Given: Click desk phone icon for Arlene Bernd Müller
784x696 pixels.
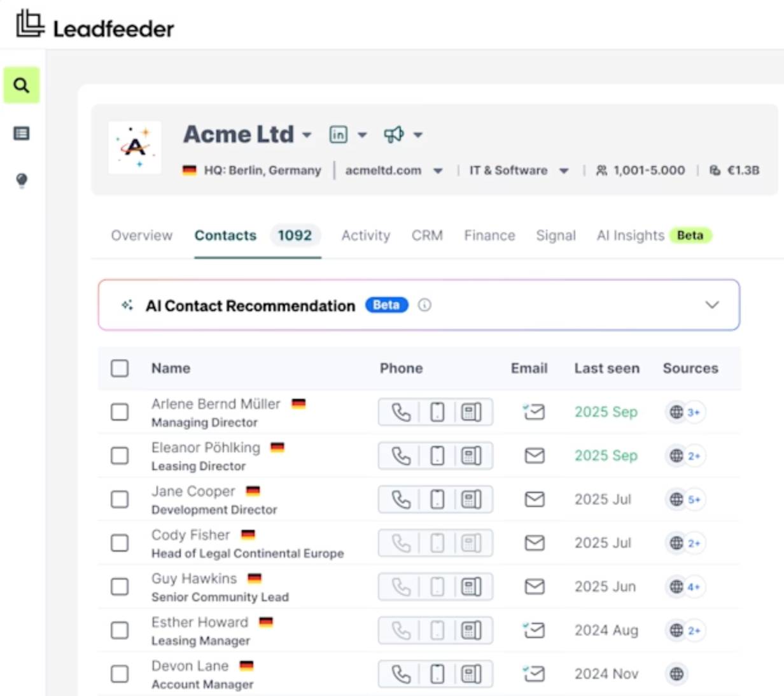Looking at the screenshot, I should tap(471, 412).
